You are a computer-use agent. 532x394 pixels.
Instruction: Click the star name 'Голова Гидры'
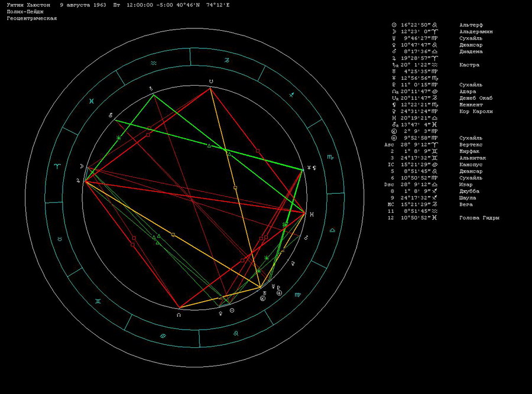(x=479, y=218)
